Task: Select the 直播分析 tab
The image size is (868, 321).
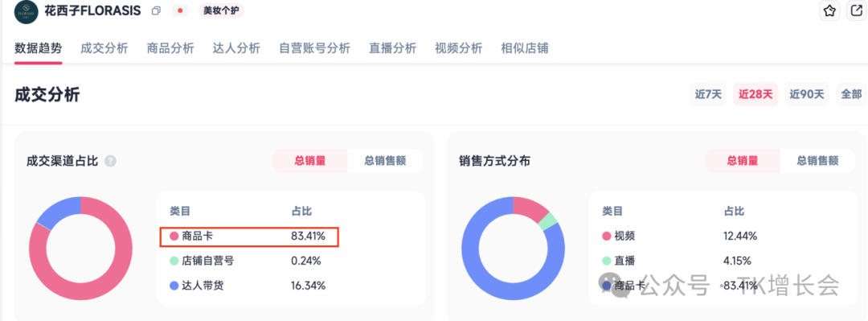Action: click(x=392, y=48)
